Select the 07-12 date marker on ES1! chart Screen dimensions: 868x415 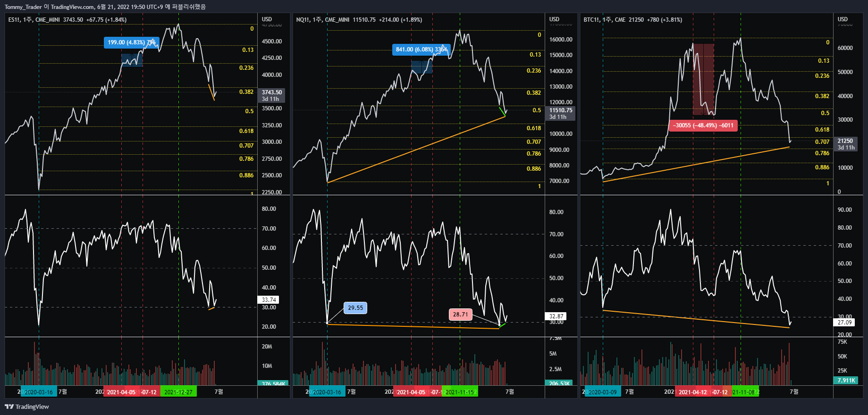150,392
